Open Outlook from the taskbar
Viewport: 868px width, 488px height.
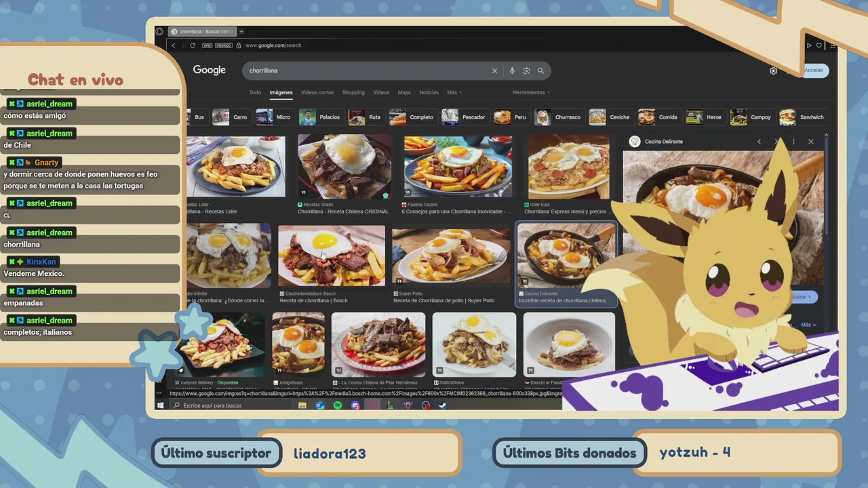tap(320, 405)
